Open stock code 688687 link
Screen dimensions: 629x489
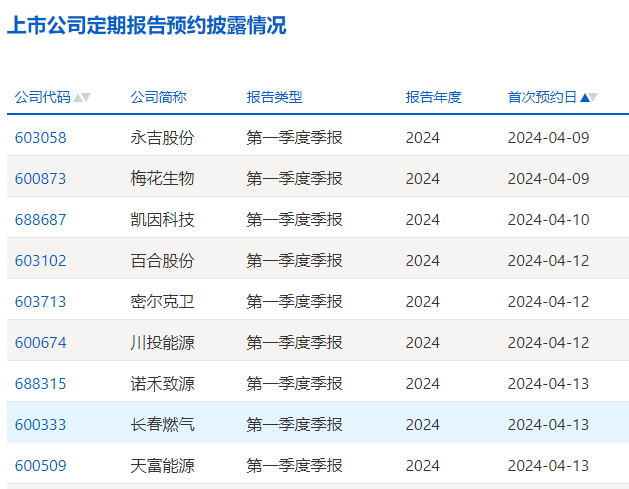click(x=40, y=219)
